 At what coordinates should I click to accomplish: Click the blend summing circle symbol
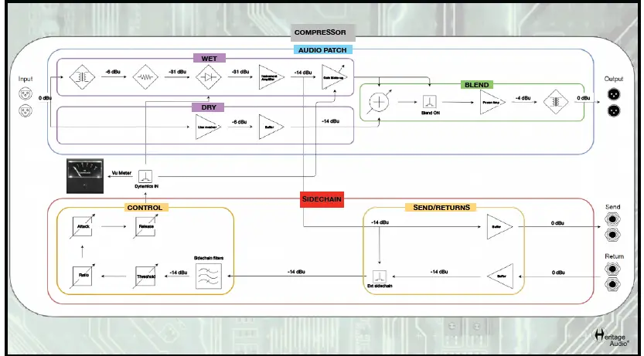tap(380, 102)
